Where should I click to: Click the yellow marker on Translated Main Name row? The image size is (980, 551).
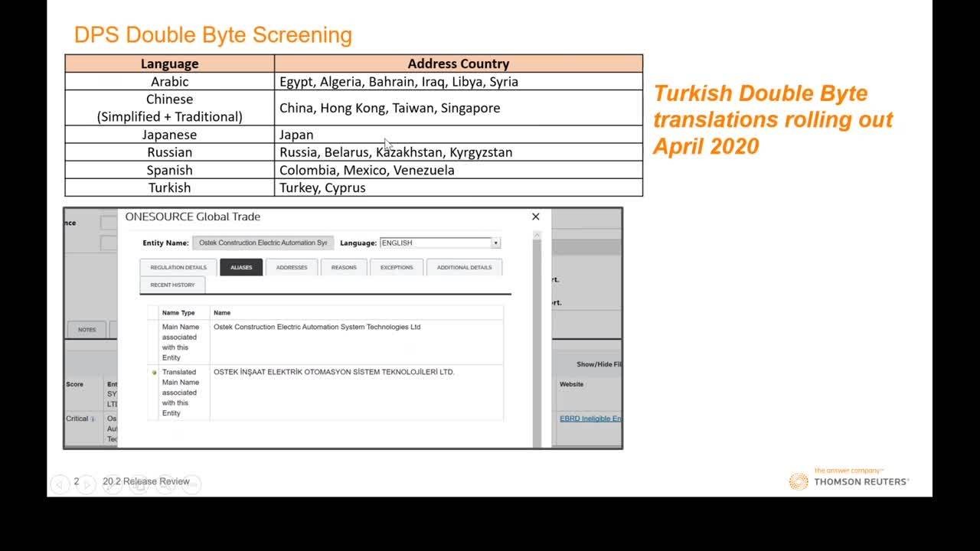pos(154,373)
